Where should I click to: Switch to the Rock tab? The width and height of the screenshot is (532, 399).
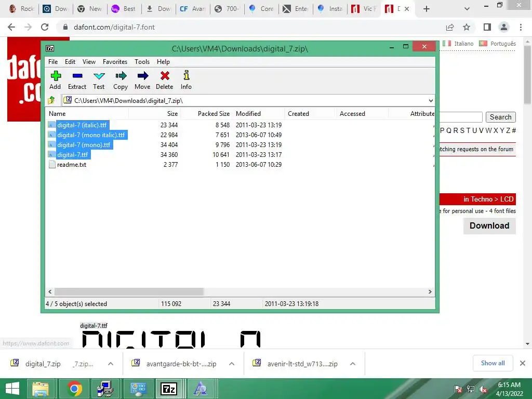point(21,9)
